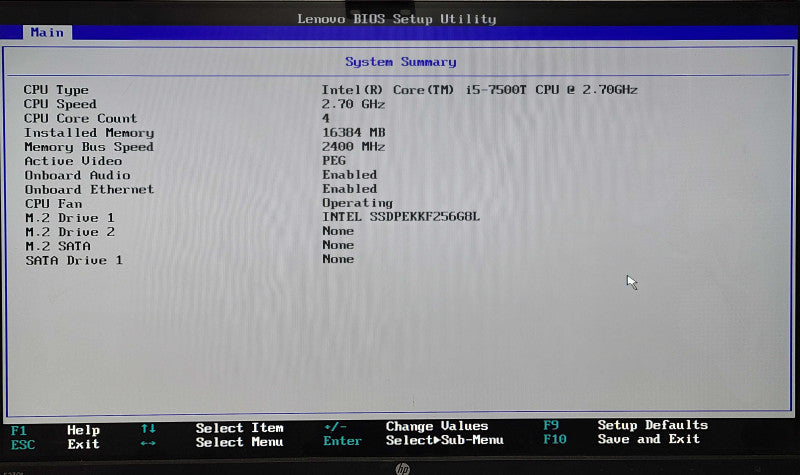Select the Main tab
Viewport: 800px width, 475px height.
click(47, 33)
